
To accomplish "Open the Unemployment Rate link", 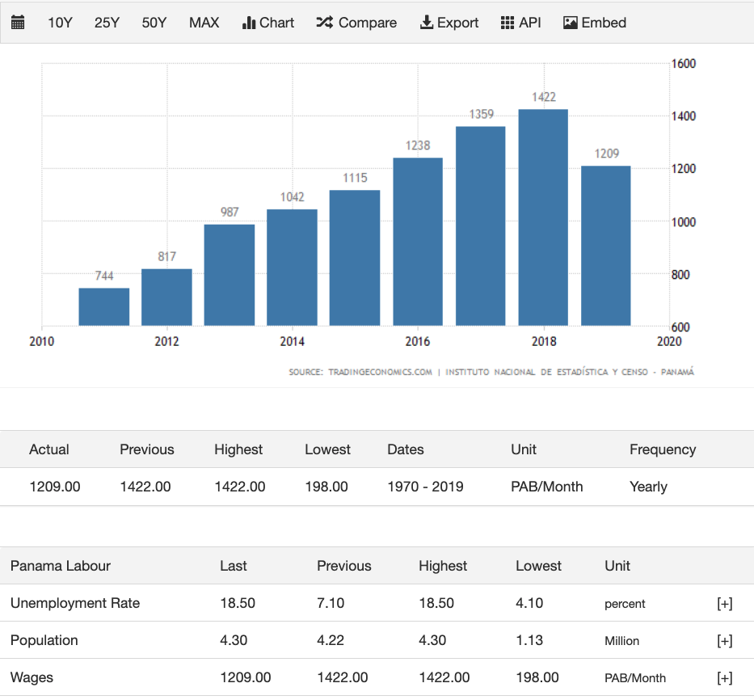I will 75,603.
